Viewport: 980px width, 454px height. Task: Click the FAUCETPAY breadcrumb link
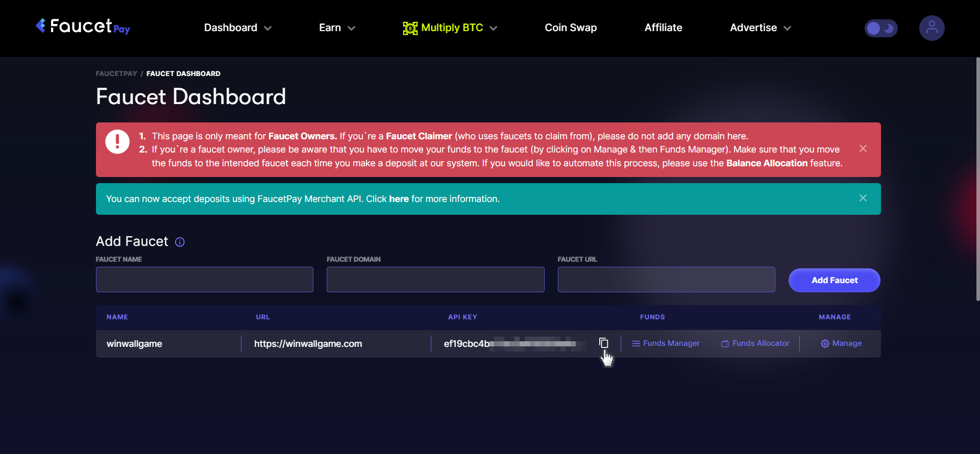click(x=116, y=73)
